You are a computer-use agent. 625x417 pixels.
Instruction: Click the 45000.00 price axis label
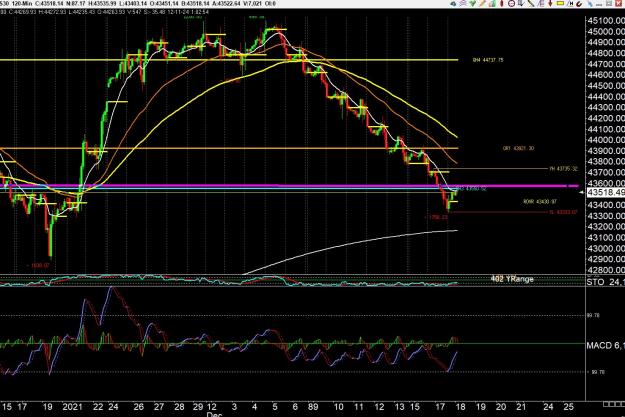[x=606, y=31]
